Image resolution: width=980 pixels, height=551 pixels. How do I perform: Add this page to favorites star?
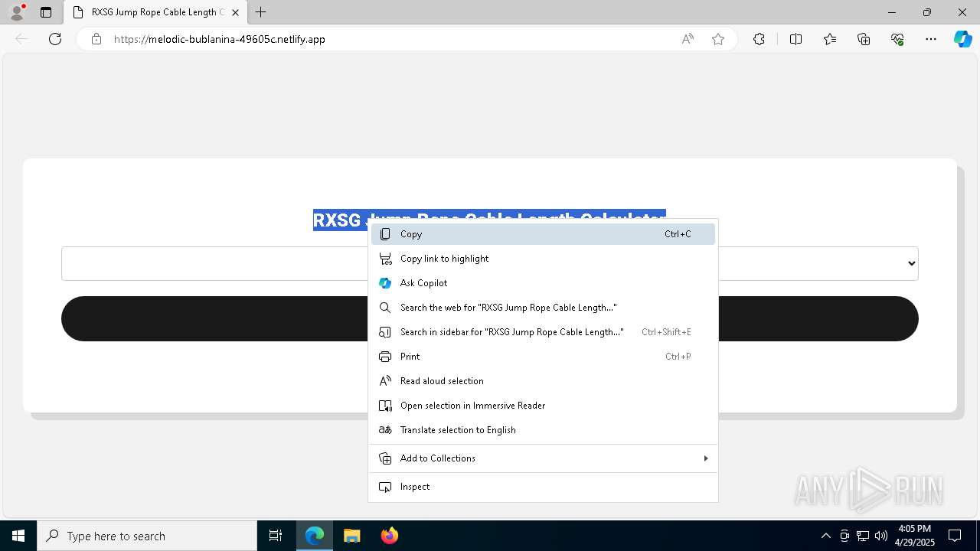coord(718,39)
